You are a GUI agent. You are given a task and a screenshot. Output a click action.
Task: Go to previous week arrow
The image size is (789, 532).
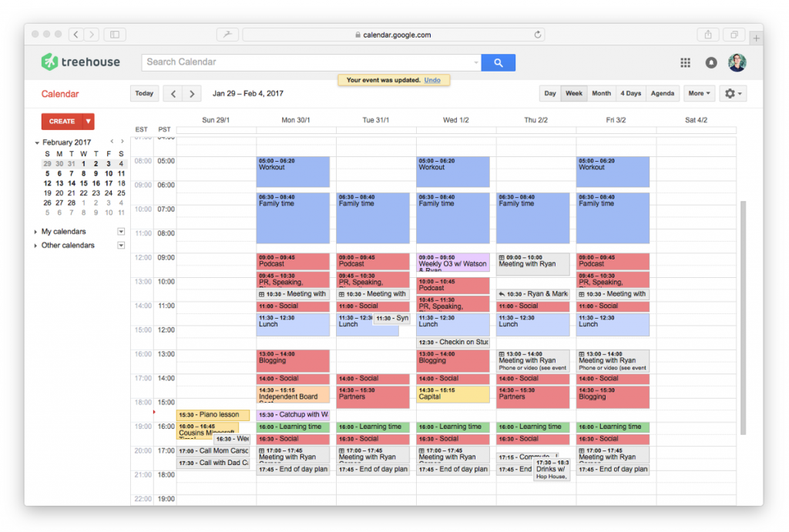[x=173, y=94]
